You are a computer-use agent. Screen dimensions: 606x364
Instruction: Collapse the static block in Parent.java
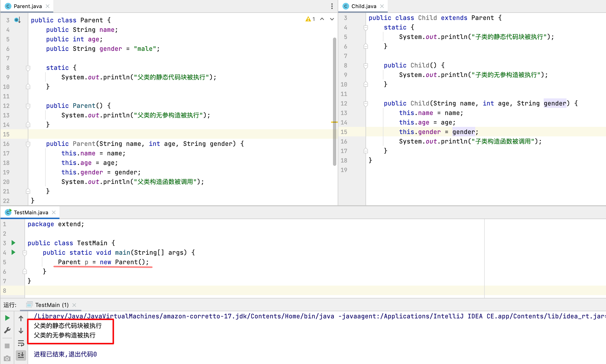click(x=28, y=68)
